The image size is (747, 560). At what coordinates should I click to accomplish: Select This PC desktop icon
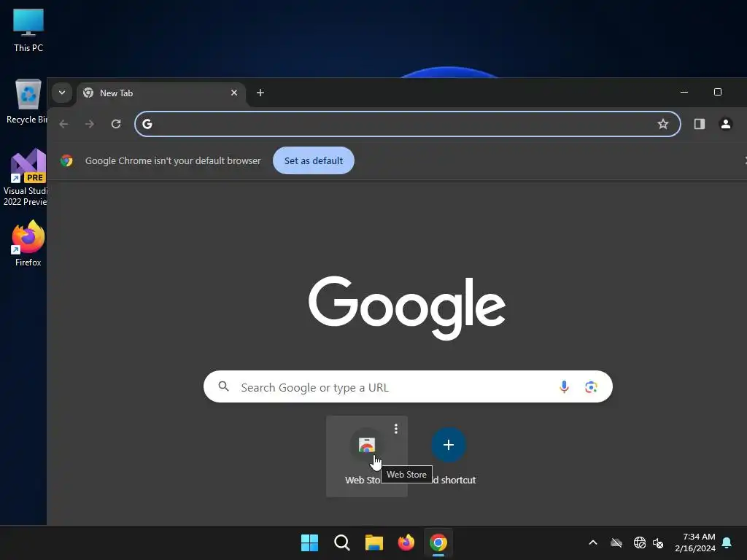tap(28, 31)
